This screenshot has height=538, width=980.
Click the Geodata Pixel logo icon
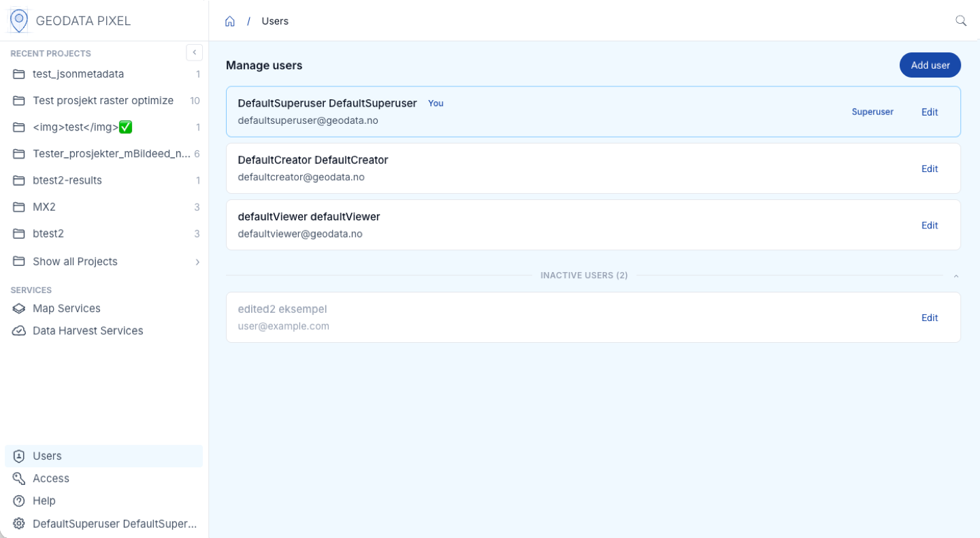[19, 20]
